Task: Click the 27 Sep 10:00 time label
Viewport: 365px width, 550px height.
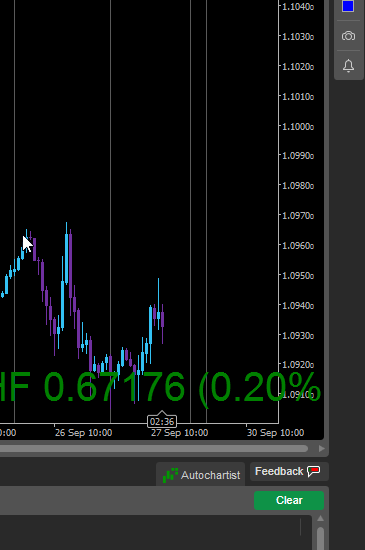Action: pos(180,433)
